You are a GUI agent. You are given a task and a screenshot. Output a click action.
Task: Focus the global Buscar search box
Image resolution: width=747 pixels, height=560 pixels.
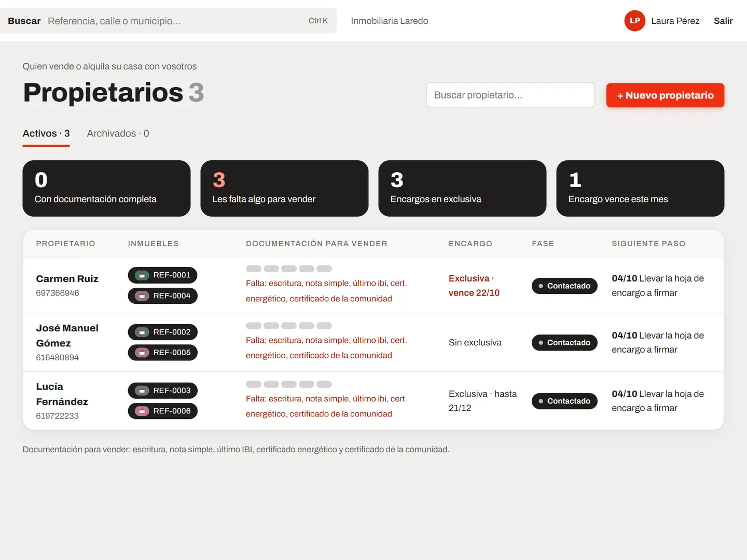pyautogui.click(x=168, y=21)
